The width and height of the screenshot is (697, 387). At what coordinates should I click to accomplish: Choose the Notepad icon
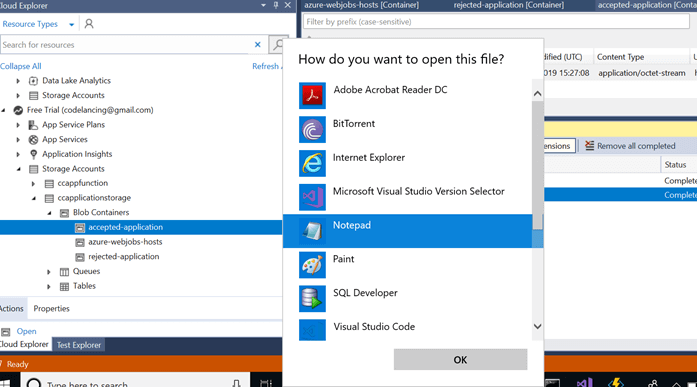[312, 231]
